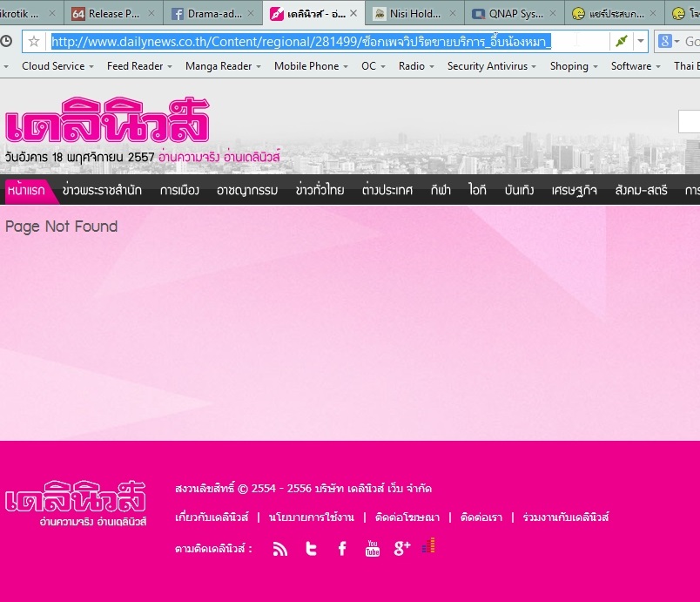This screenshot has width=700, height=602.
Task: Click the Google search engine icon
Action: coord(664,42)
